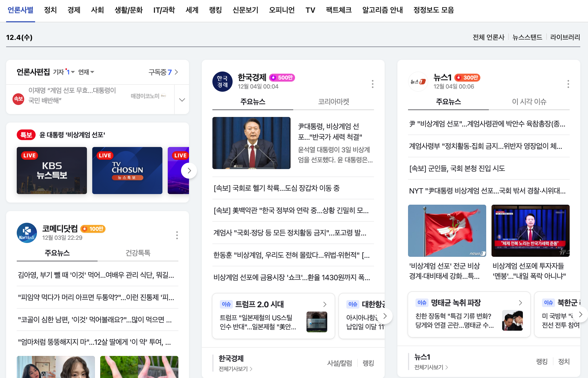The width and height of the screenshot is (588, 378).
Task: Click 뉴스스탠드 link
Action: (x=527, y=37)
